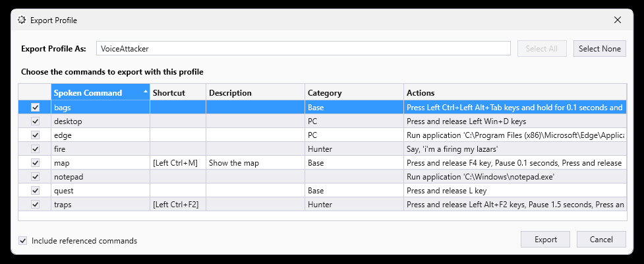The height and width of the screenshot is (264, 644).
Task: Select the fire command row
Action: pyautogui.click(x=99, y=149)
